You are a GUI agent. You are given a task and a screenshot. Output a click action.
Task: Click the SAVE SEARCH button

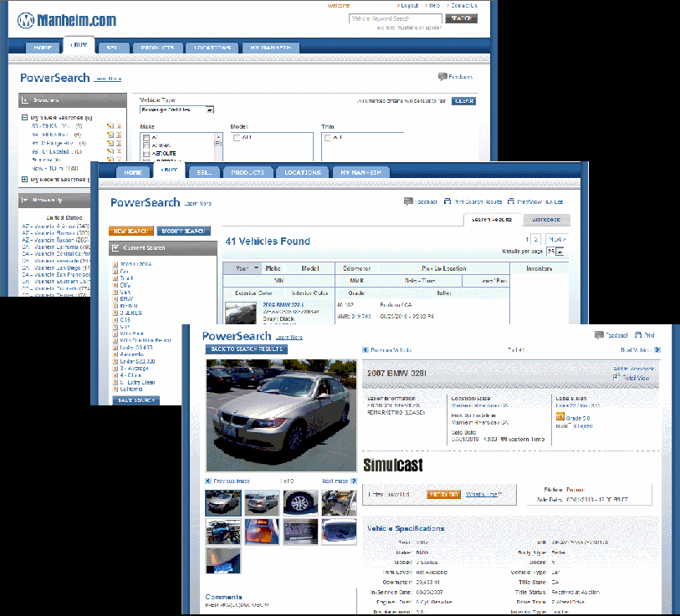(x=136, y=400)
